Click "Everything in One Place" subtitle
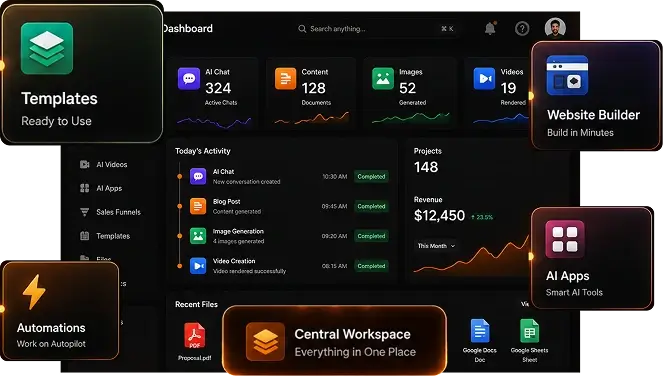Viewport: 663px width, 376px height. [355, 352]
